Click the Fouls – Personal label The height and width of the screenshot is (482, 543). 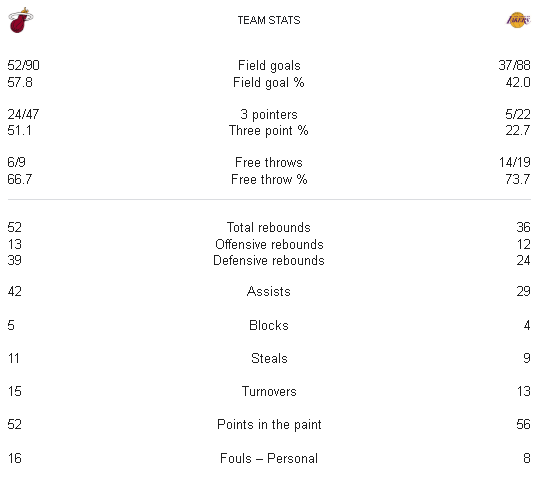pos(269,458)
